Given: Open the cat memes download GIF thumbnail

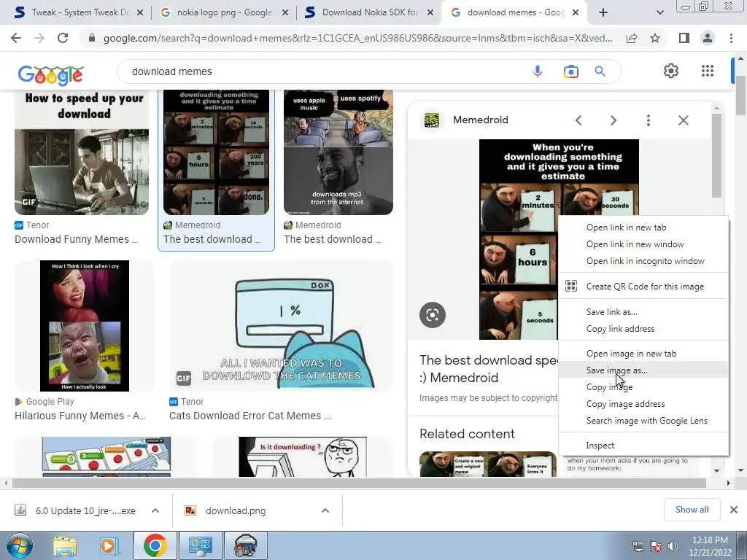Looking at the screenshot, I should 281,326.
